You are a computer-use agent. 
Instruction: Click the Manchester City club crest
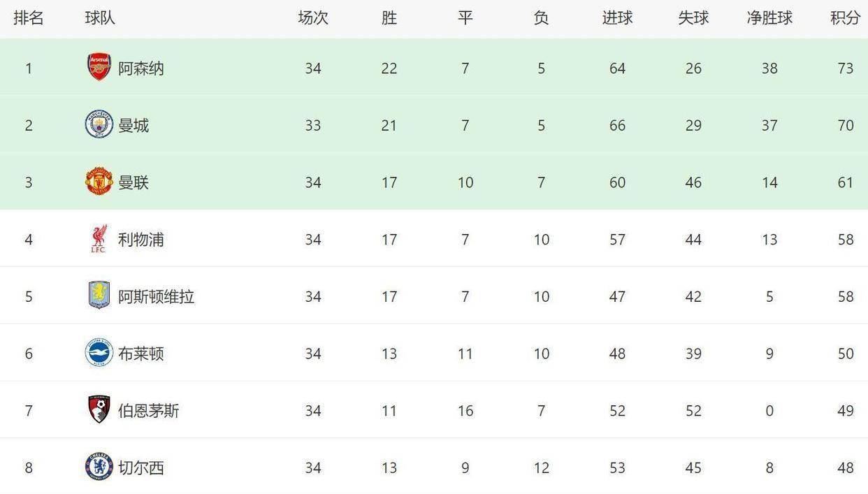[x=99, y=124]
